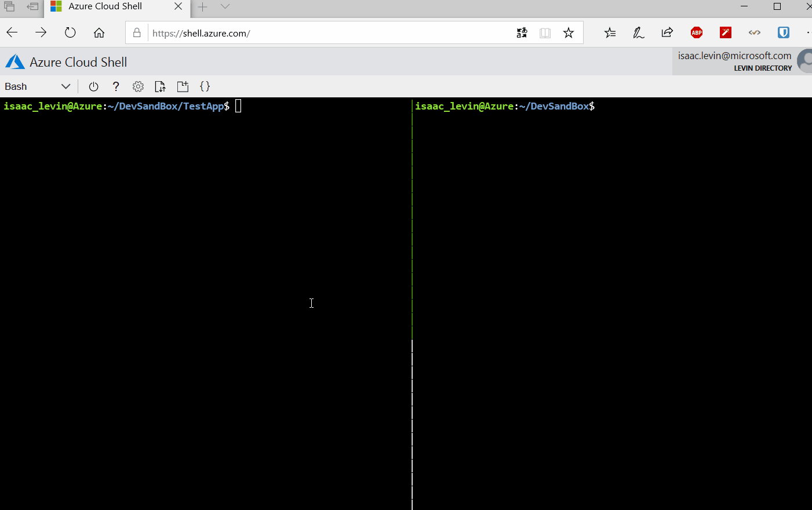Add page to favorites star
Image resolution: width=812 pixels, height=510 pixels.
tap(569, 32)
